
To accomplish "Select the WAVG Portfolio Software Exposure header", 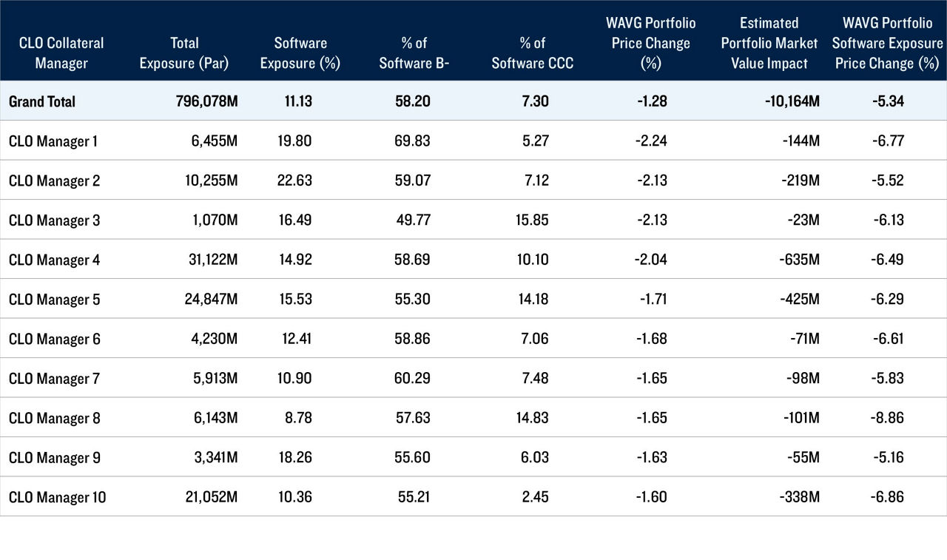I will 887,43.
